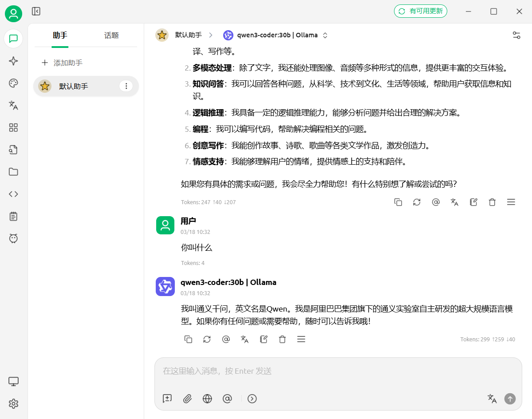Open three-dot menu for 默认助手
This screenshot has width=532, height=419.
(126, 86)
